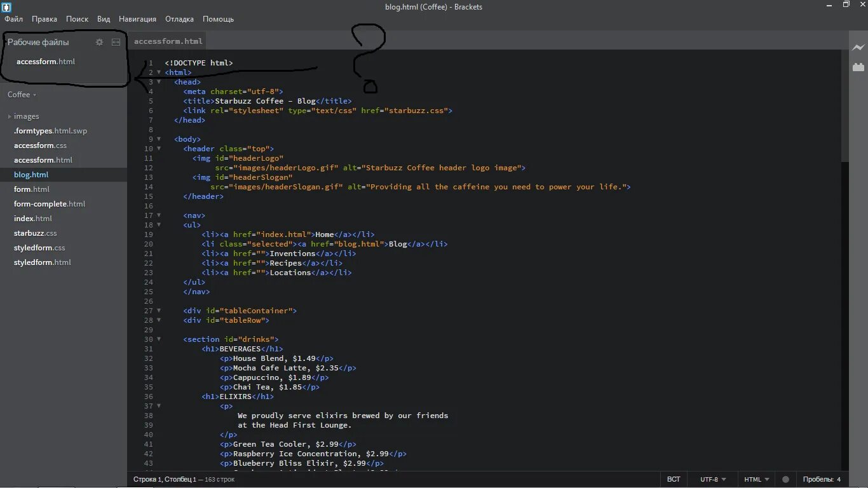Click the Brackets app icon in title bar

[6, 7]
